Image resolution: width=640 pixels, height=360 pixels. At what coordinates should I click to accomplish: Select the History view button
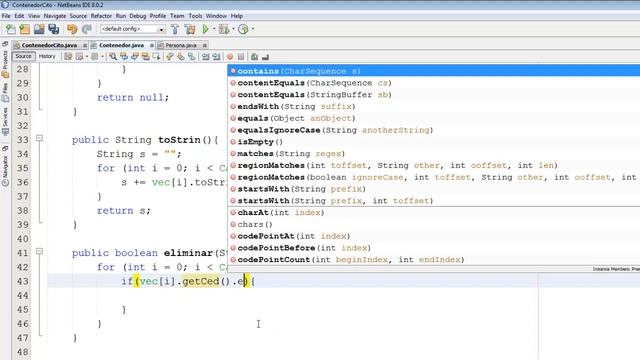[47, 56]
